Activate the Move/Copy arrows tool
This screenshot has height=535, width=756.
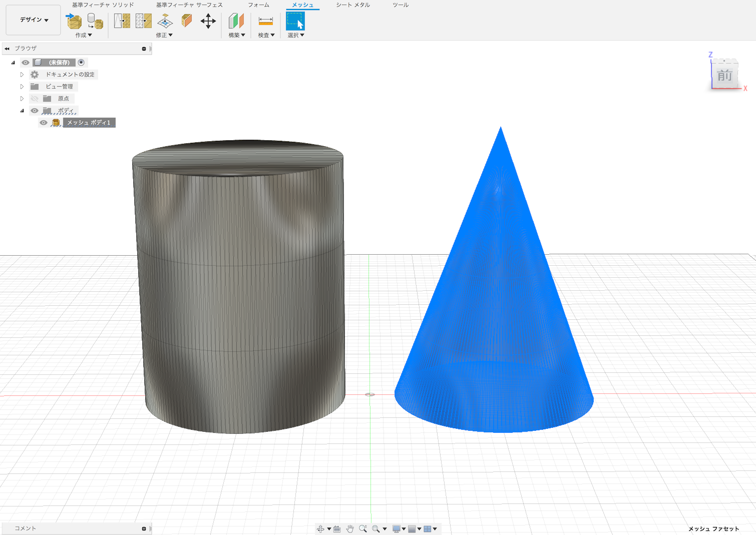[x=208, y=21]
